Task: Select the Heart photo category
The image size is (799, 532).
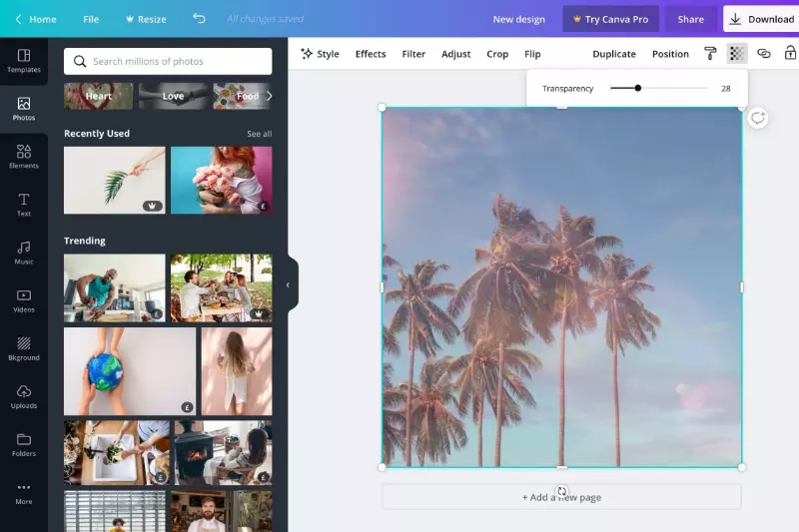Action: [x=98, y=96]
